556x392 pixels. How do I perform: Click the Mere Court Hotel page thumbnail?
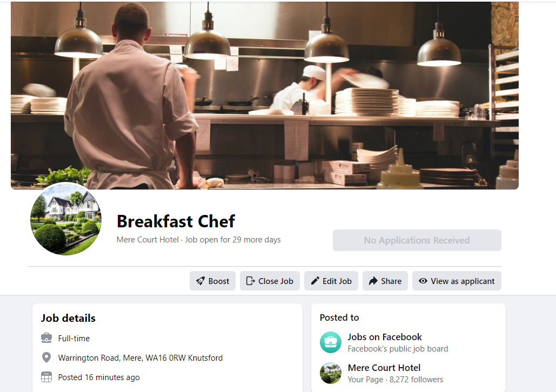coord(331,373)
